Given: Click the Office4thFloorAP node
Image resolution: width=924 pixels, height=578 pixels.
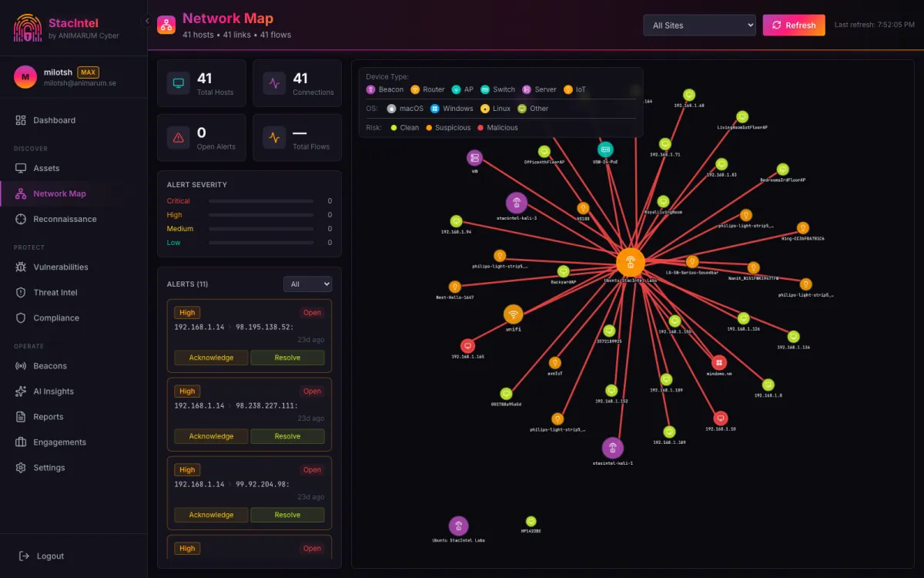Looking at the screenshot, I should 544,152.
